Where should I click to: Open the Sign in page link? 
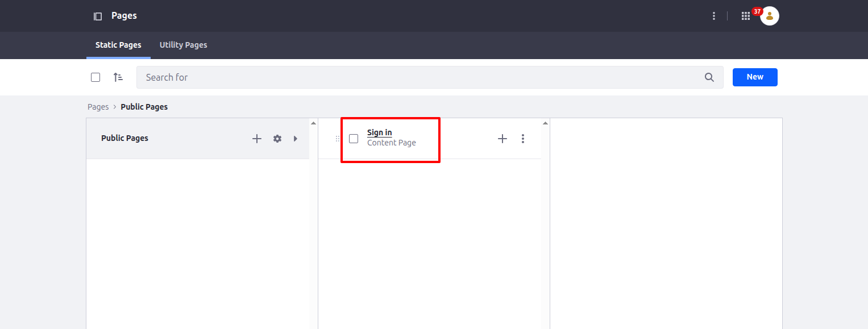pos(380,132)
